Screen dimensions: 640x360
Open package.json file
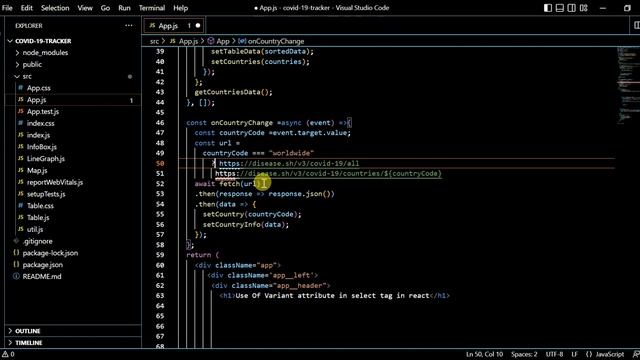[42, 265]
